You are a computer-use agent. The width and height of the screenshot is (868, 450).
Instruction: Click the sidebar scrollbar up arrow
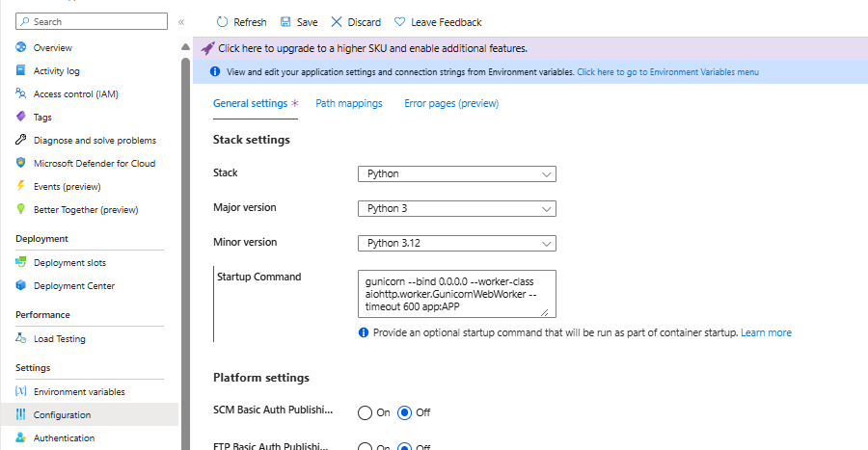tap(185, 47)
